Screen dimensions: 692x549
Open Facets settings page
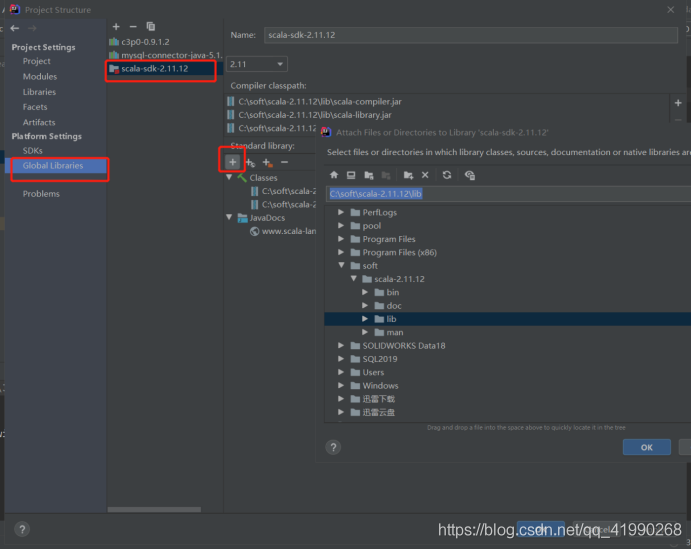(x=35, y=107)
